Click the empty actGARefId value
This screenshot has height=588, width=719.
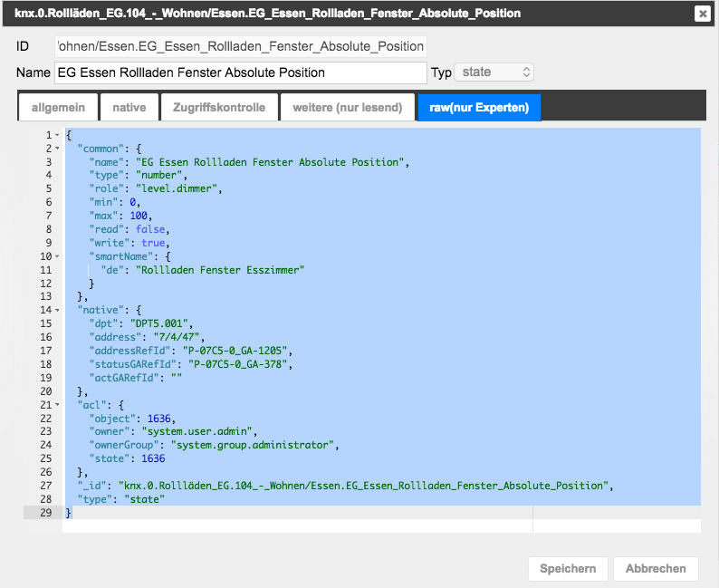pyautogui.click(x=176, y=378)
